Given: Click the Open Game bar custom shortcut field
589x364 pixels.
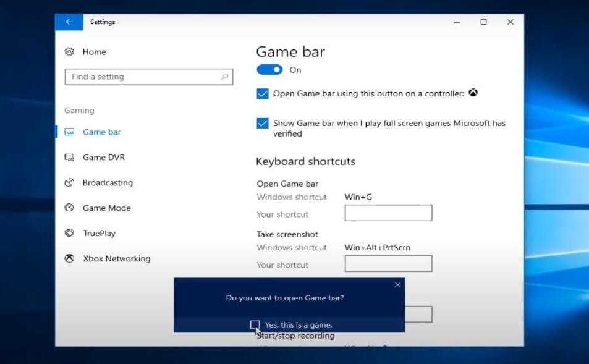Looking at the screenshot, I should coord(388,214).
